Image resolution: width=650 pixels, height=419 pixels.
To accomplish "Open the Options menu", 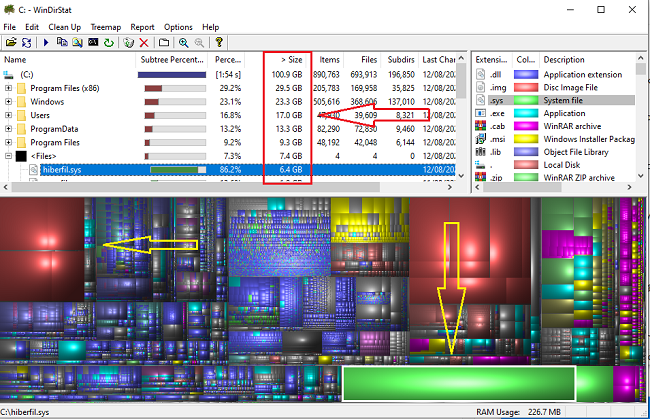I will 178,27.
